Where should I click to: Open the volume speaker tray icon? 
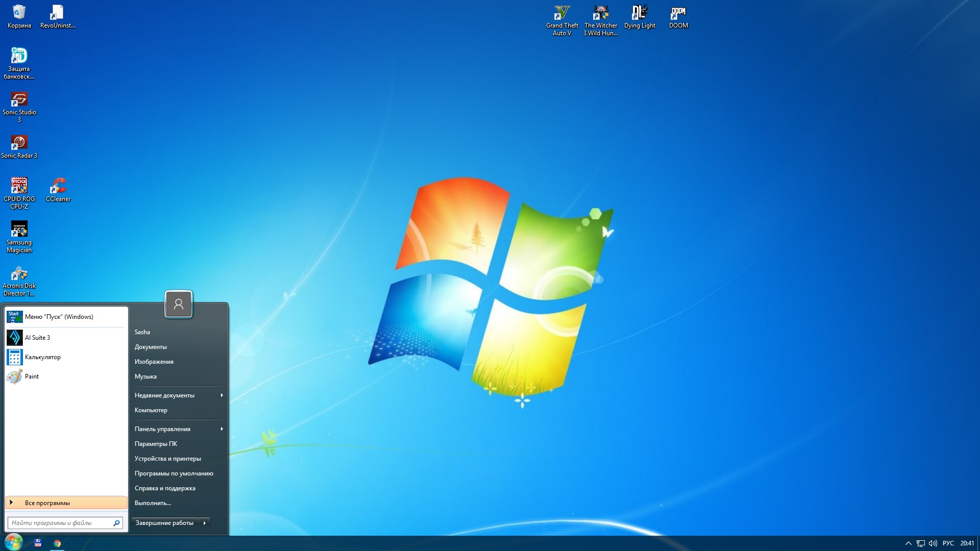coord(933,543)
